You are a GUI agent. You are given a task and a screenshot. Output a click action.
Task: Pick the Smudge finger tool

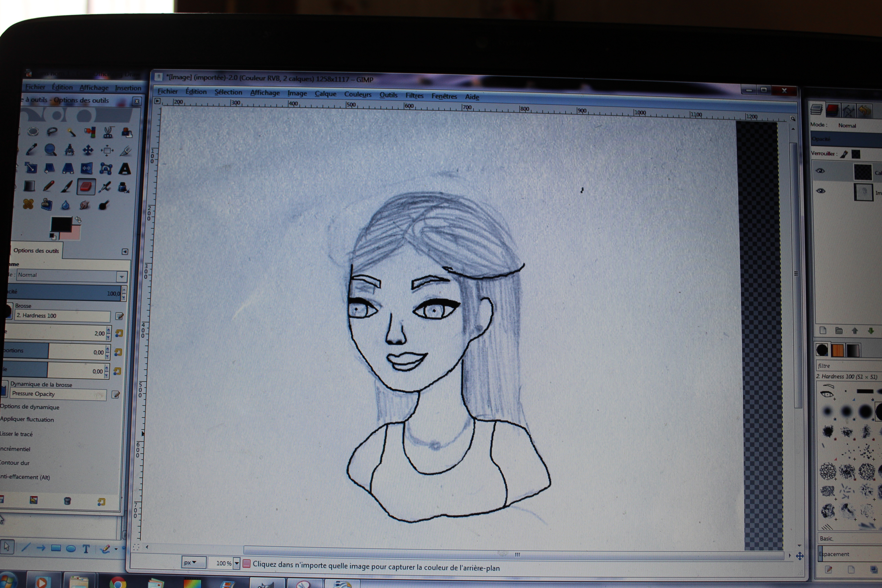click(85, 205)
